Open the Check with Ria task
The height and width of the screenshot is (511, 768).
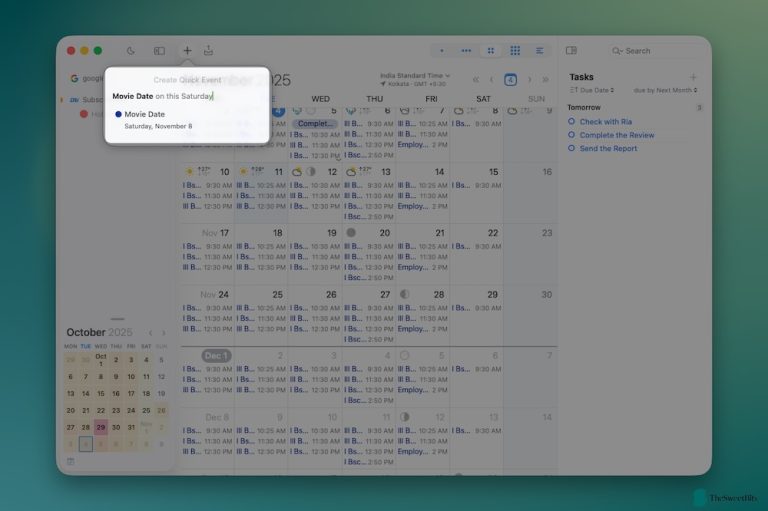click(605, 122)
